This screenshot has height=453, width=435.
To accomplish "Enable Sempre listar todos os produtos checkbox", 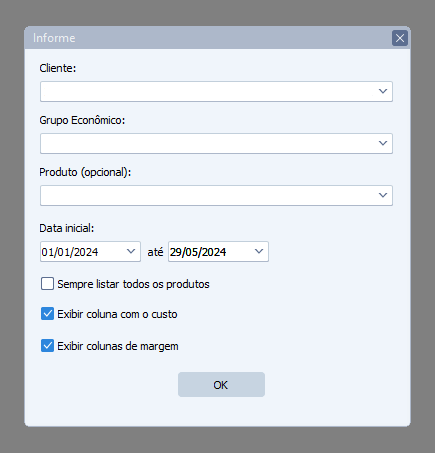I will click(x=47, y=284).
